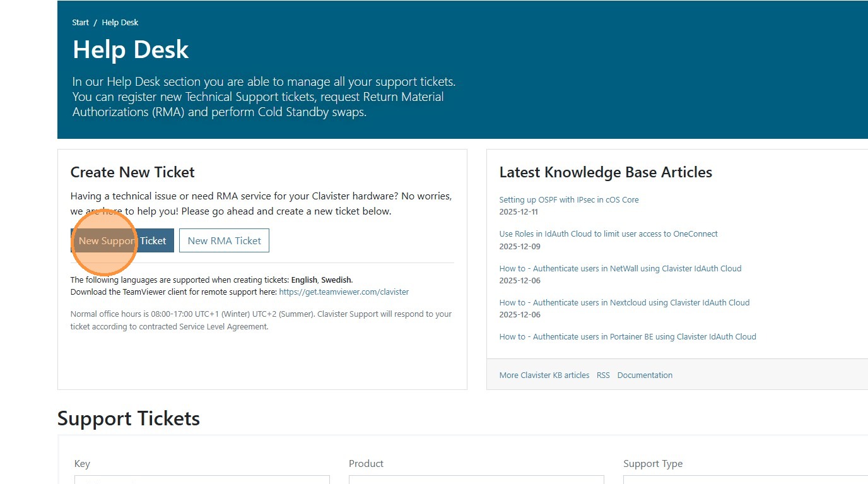Viewport: 868px width, 484px height.
Task: Click the large Help Desk page title
Action: click(x=131, y=50)
